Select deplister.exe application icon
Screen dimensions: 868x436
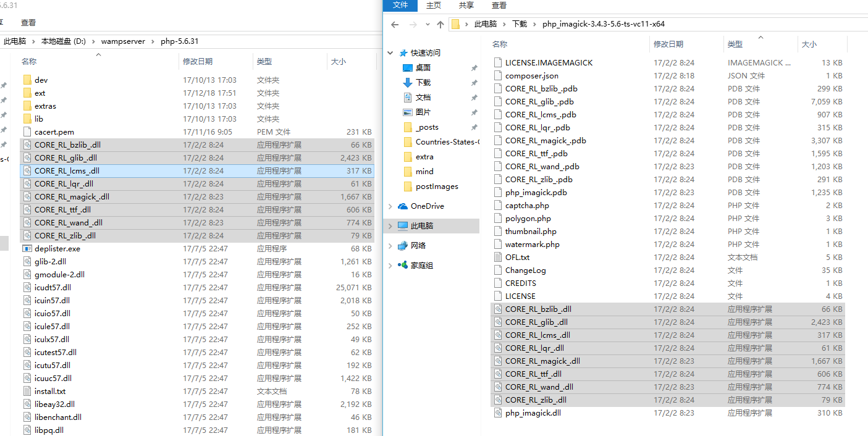pos(27,248)
